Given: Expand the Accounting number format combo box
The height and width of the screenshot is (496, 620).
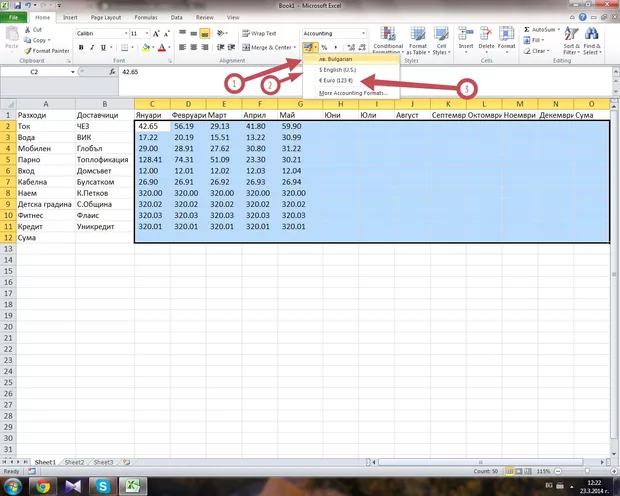Looking at the screenshot, I should [366, 33].
